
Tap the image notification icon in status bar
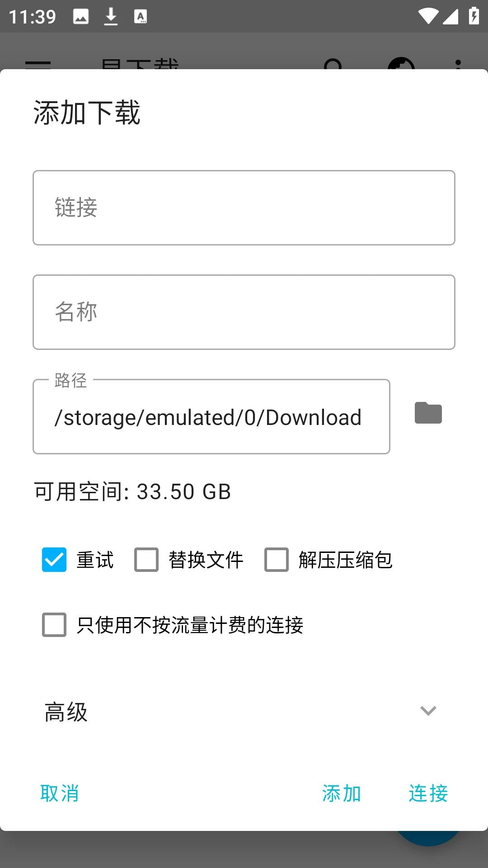[81, 17]
